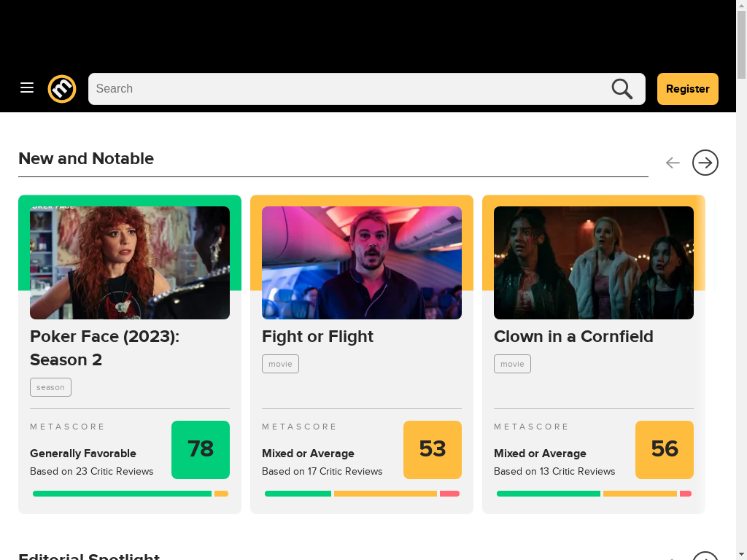The image size is (747, 560).
Task: Click the Metacritic logo icon
Action: pyautogui.click(x=62, y=89)
